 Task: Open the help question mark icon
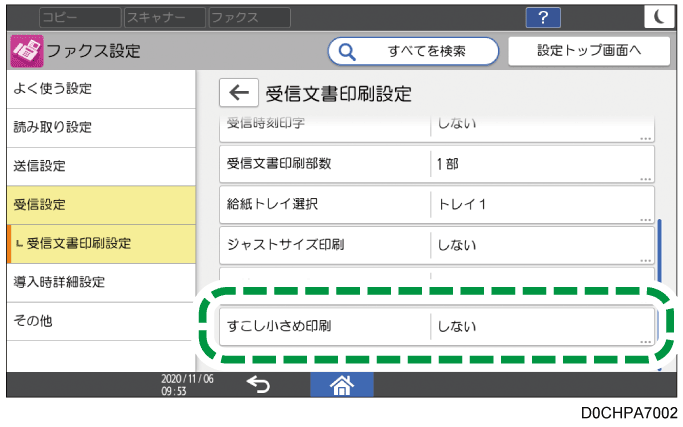pyautogui.click(x=543, y=17)
